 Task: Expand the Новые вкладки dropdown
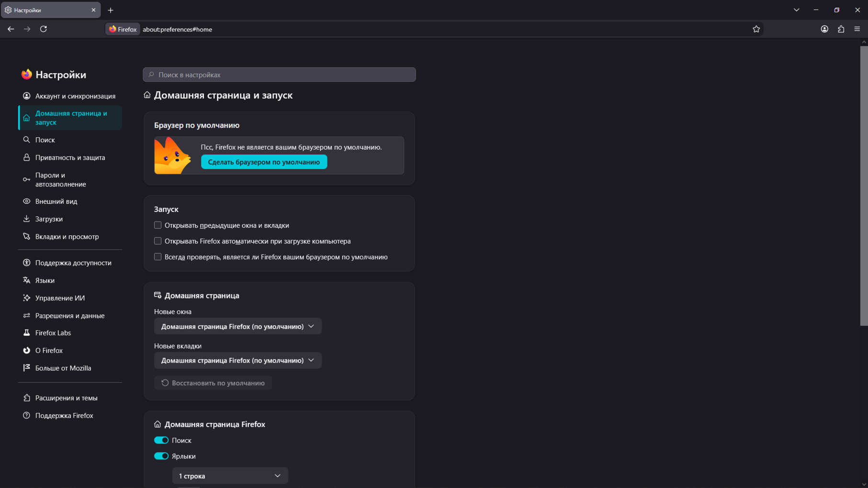238,360
